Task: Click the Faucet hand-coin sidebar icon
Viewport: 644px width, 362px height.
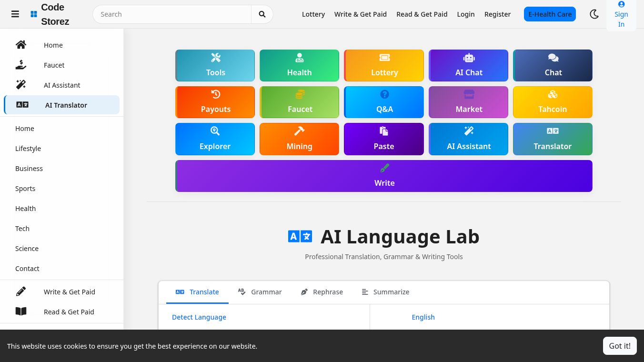Action: pyautogui.click(x=21, y=65)
